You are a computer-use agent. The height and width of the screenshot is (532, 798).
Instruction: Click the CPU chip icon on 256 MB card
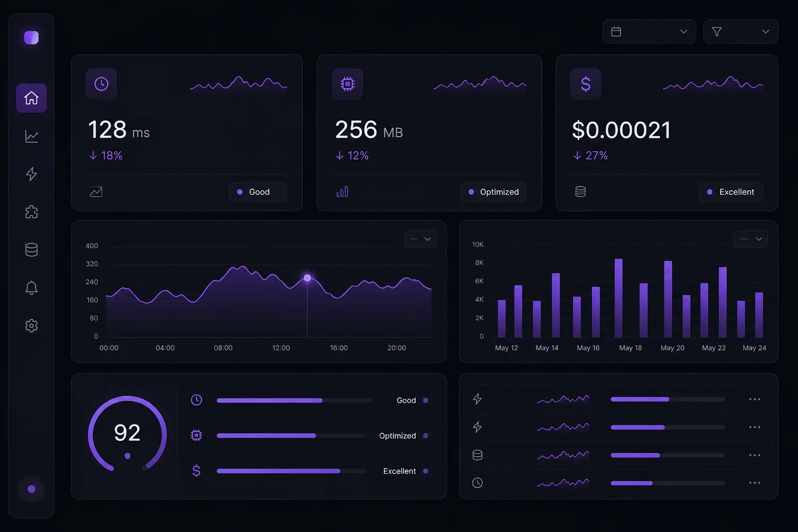348,84
